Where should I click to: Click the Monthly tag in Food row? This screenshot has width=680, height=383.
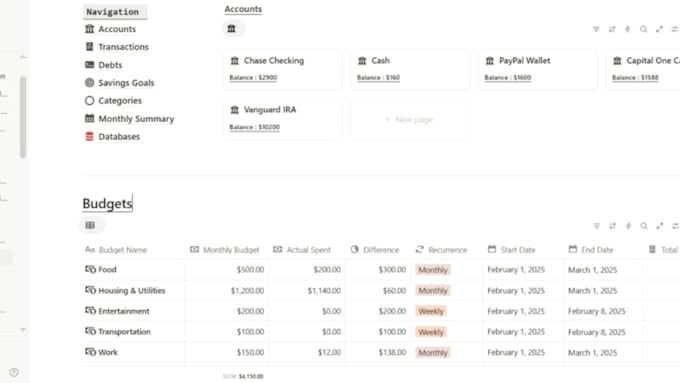pos(433,270)
